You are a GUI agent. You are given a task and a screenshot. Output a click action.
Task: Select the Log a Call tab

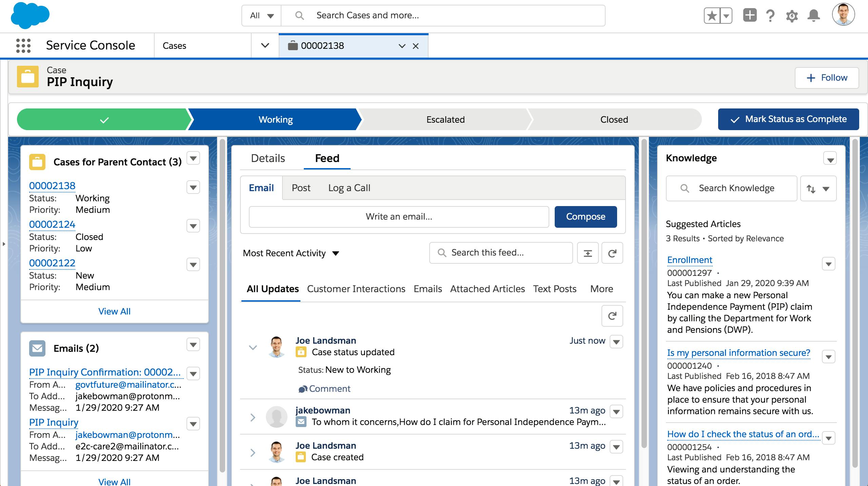pyautogui.click(x=349, y=188)
